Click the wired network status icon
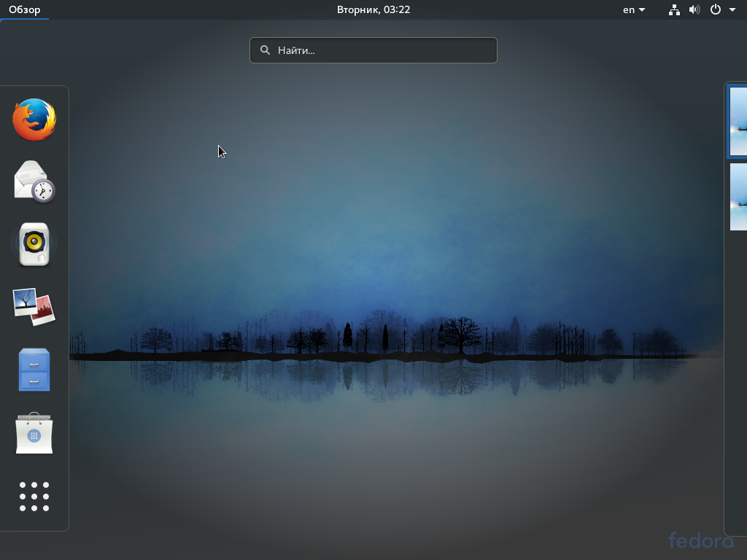This screenshot has height=560, width=747. coord(674,9)
